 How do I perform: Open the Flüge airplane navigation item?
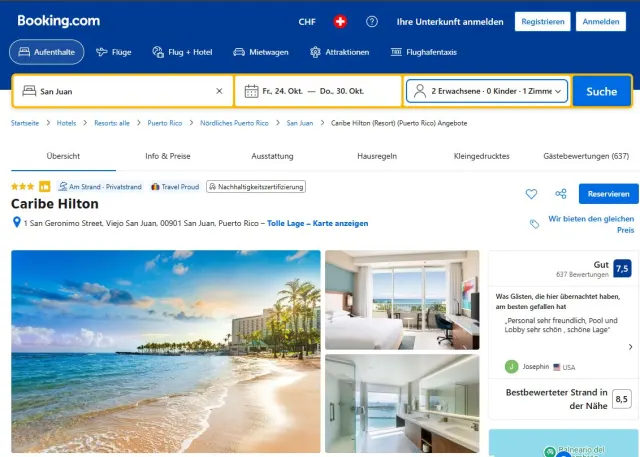coord(113,52)
